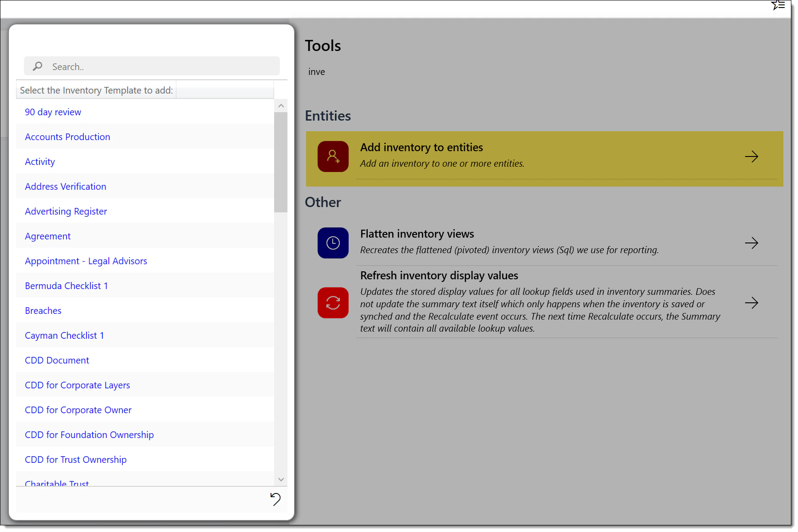Click the scroll down arrow of template list
Screen dimensions: 798x532
[x=281, y=479]
